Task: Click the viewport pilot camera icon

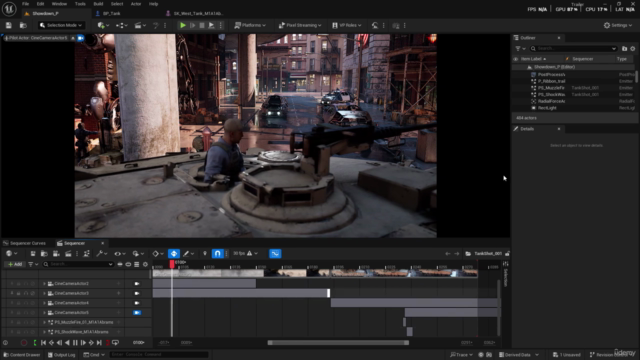Action: pos(81,38)
